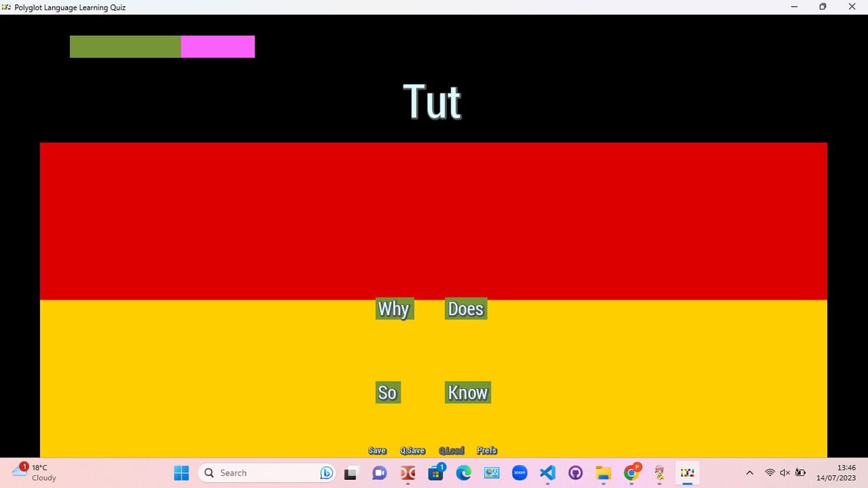
Task: Open Google Chrome from the taskbar
Action: [631, 472]
